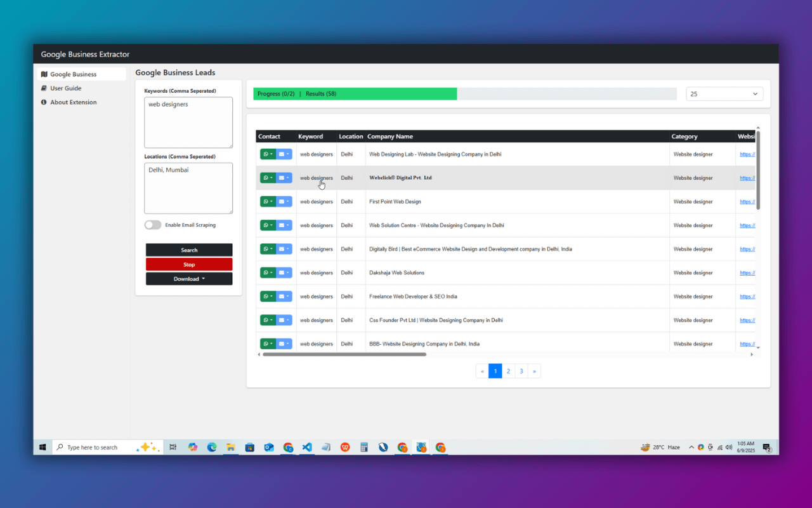Open WhatsApp contact for Dakshaja Web Solutions

click(268, 273)
